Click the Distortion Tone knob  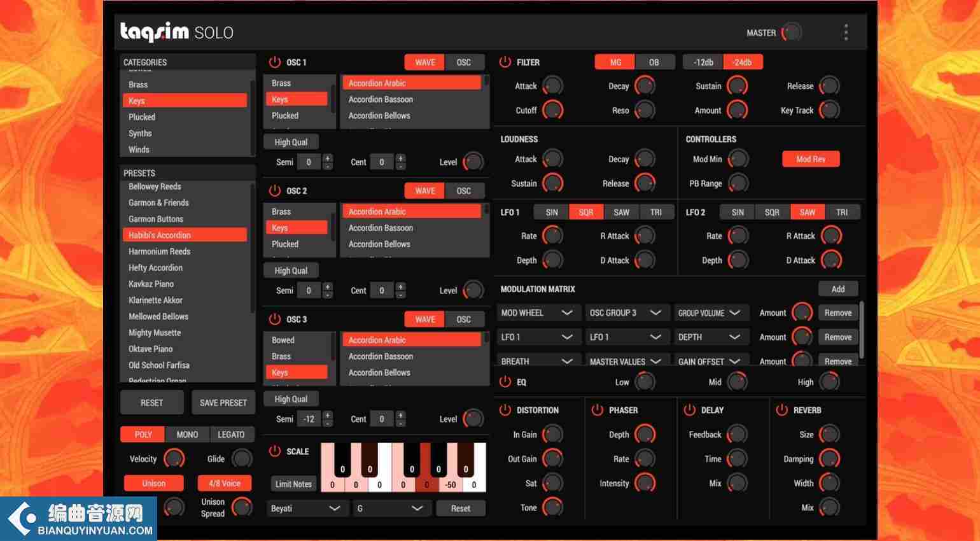pyautogui.click(x=552, y=507)
